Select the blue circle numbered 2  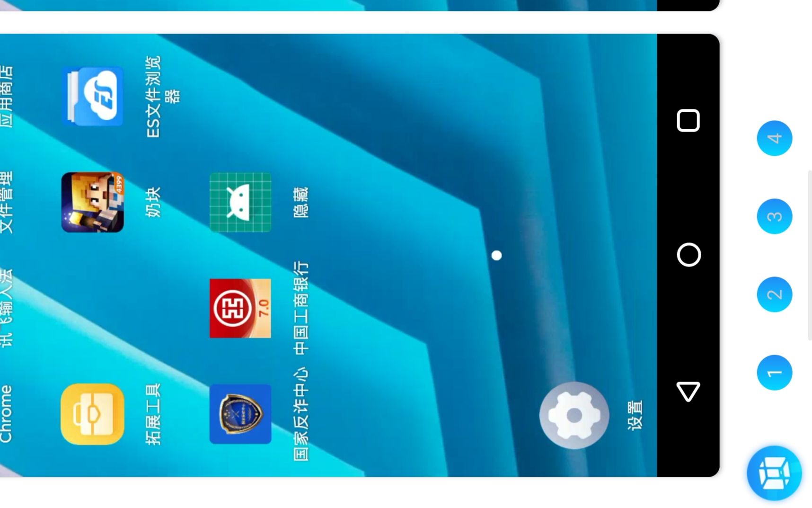(x=774, y=294)
